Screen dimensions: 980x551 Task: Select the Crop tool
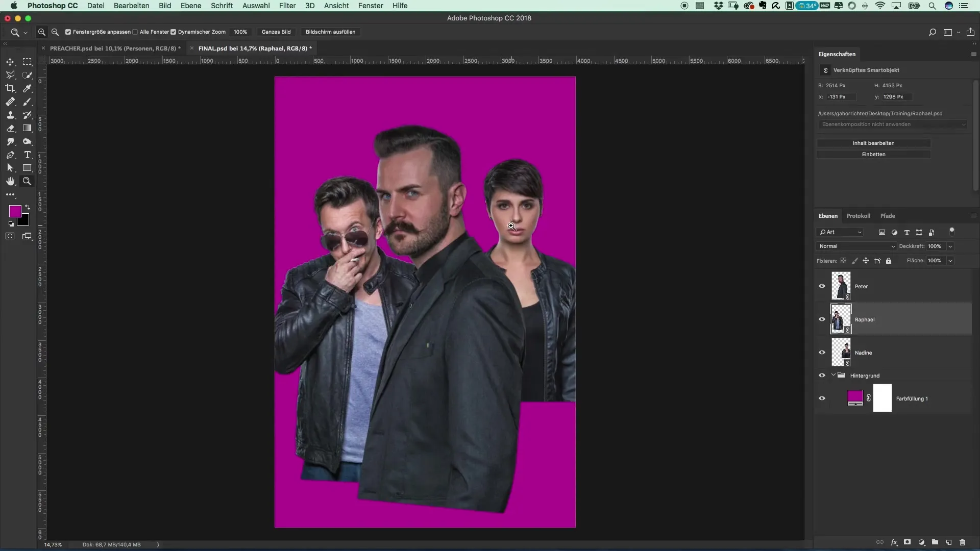pyautogui.click(x=10, y=88)
